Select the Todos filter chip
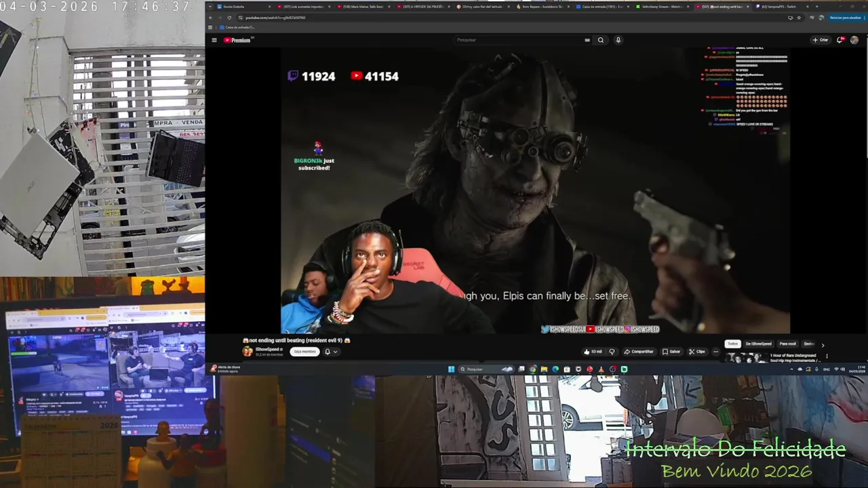Viewport: 868px width, 488px height. (x=732, y=344)
